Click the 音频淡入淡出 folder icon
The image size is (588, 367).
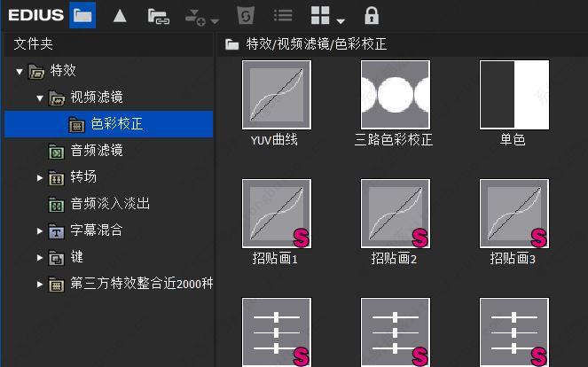coord(56,205)
